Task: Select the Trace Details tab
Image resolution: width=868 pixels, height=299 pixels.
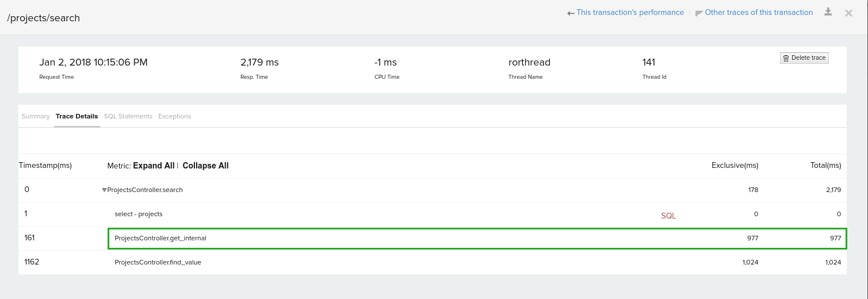Action: point(77,116)
